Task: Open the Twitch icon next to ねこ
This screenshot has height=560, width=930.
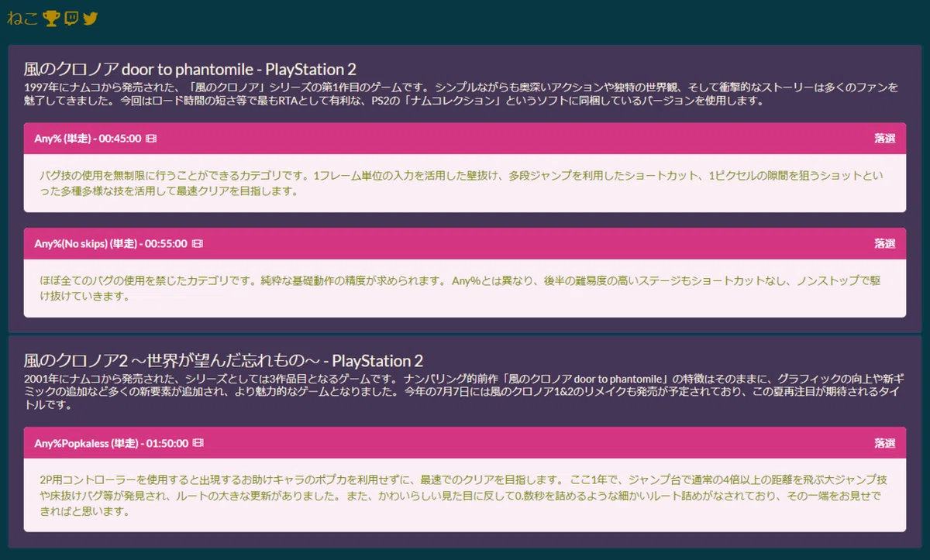Action: (71, 18)
